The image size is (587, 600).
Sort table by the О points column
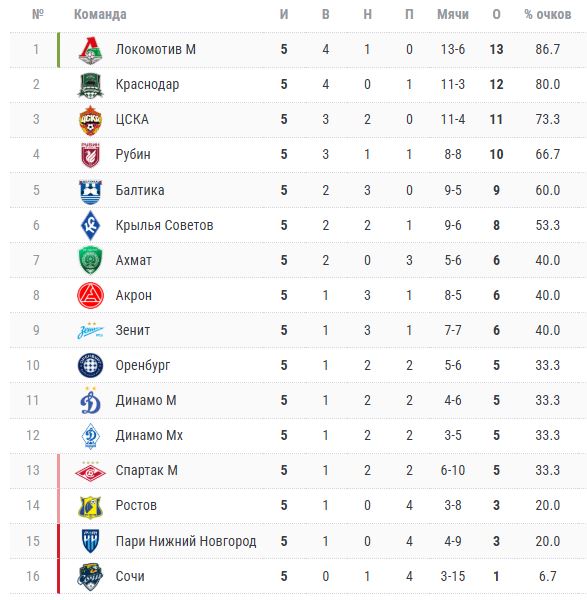tap(496, 15)
